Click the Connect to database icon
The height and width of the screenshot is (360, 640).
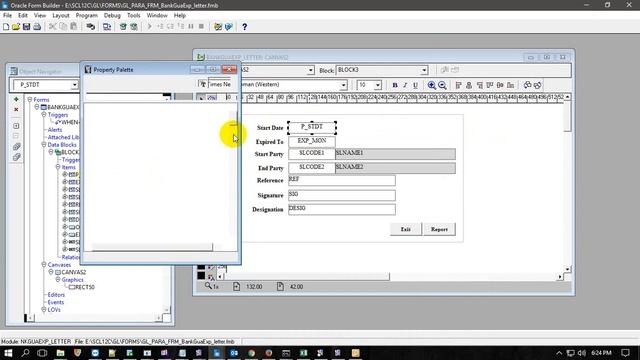[x=91, y=27]
